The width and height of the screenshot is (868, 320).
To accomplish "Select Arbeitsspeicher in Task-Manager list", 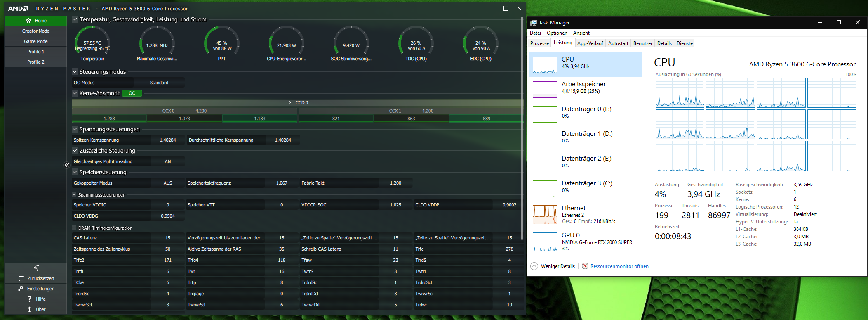I will (x=586, y=89).
